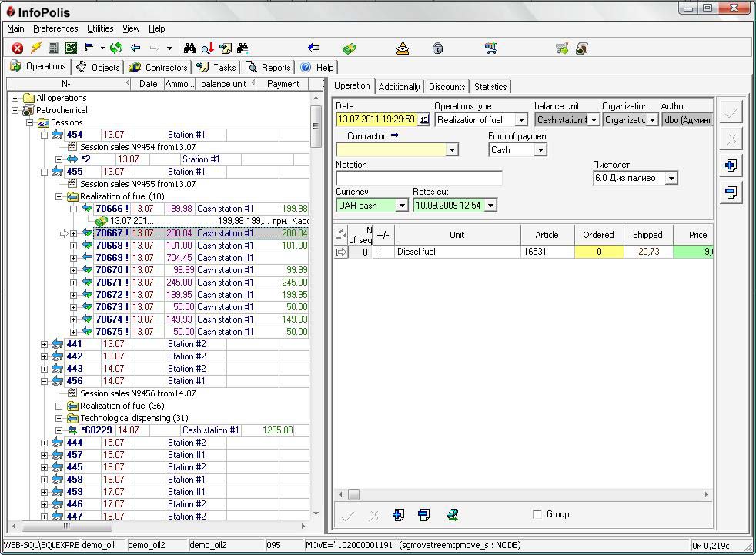Open the Пистолет fuel selector dropdown
This screenshot has height=555, width=756.
[672, 177]
